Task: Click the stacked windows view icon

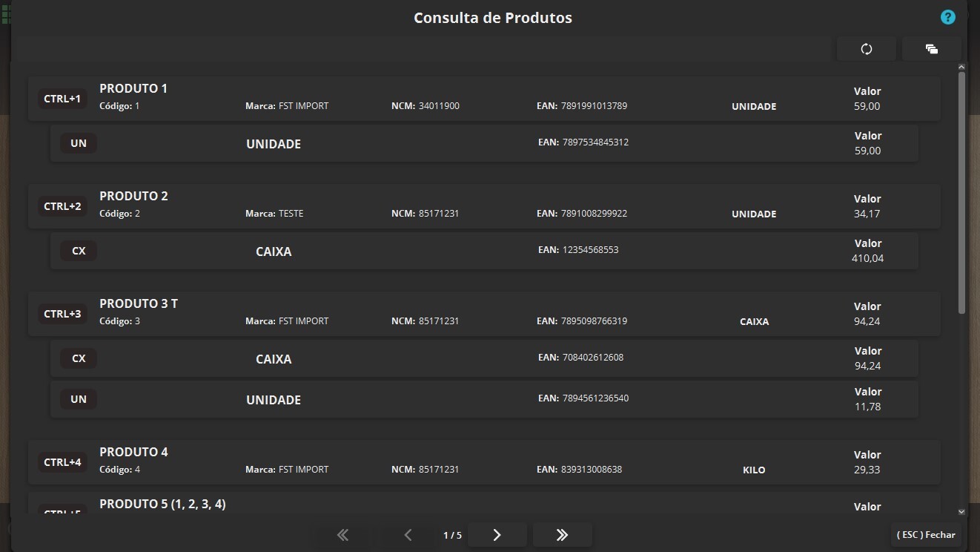Action: click(932, 49)
